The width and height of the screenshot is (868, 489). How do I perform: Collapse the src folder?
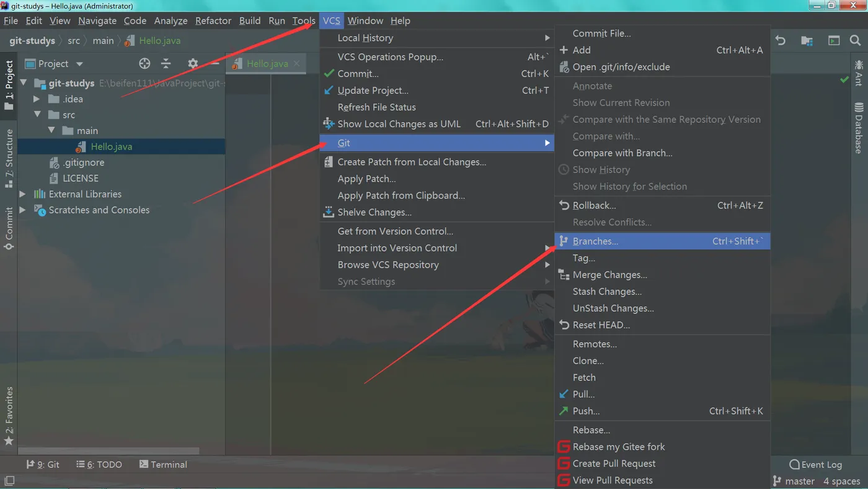pyautogui.click(x=38, y=114)
